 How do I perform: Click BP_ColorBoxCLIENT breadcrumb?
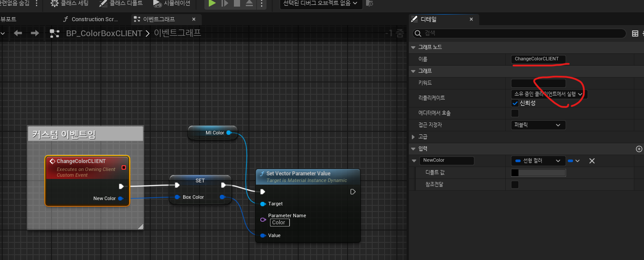point(104,33)
